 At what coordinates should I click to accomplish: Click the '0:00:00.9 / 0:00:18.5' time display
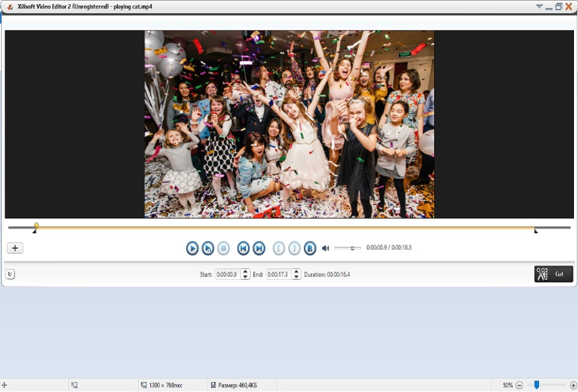(x=389, y=247)
